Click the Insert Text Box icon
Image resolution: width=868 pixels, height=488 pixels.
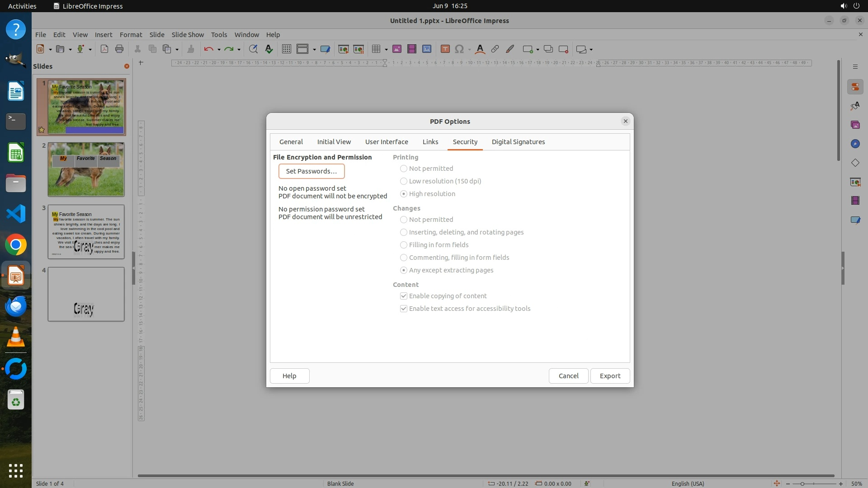[445, 49]
